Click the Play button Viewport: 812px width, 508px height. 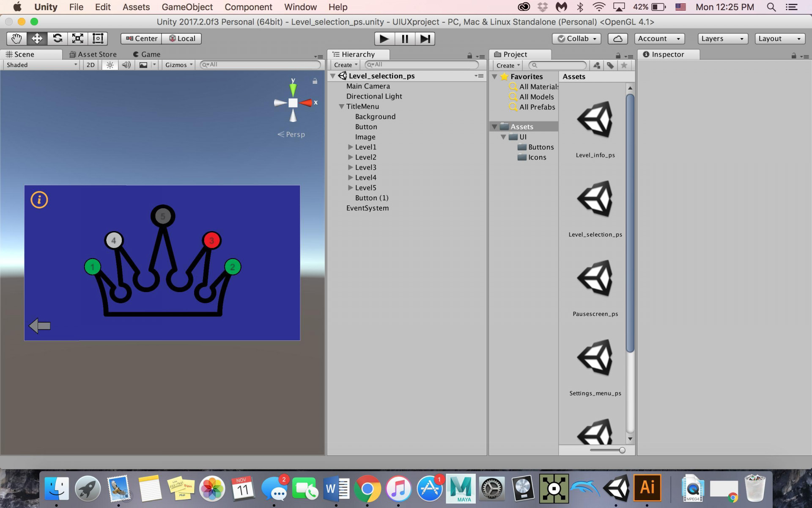tap(384, 39)
